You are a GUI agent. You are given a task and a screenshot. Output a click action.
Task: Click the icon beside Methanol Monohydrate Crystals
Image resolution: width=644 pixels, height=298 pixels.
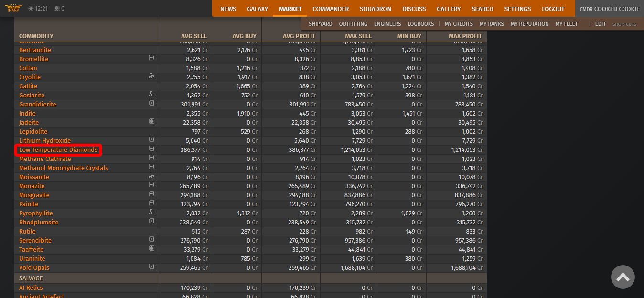click(152, 167)
